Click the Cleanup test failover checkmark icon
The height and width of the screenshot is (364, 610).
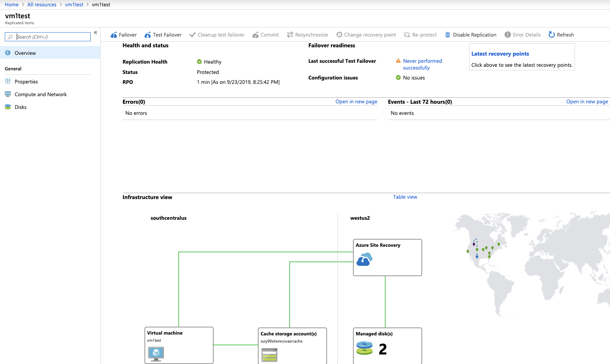click(193, 35)
